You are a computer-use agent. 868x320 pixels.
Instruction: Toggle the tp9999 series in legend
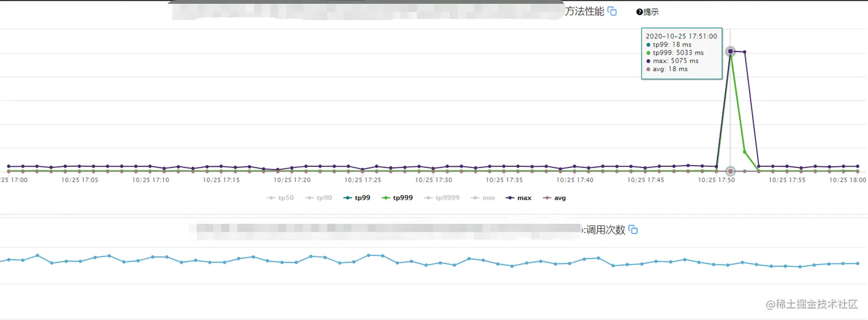[442, 198]
